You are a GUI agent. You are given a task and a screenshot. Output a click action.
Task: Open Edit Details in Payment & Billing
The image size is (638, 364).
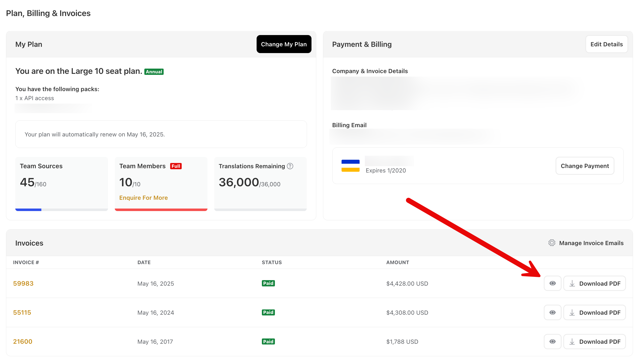click(607, 44)
